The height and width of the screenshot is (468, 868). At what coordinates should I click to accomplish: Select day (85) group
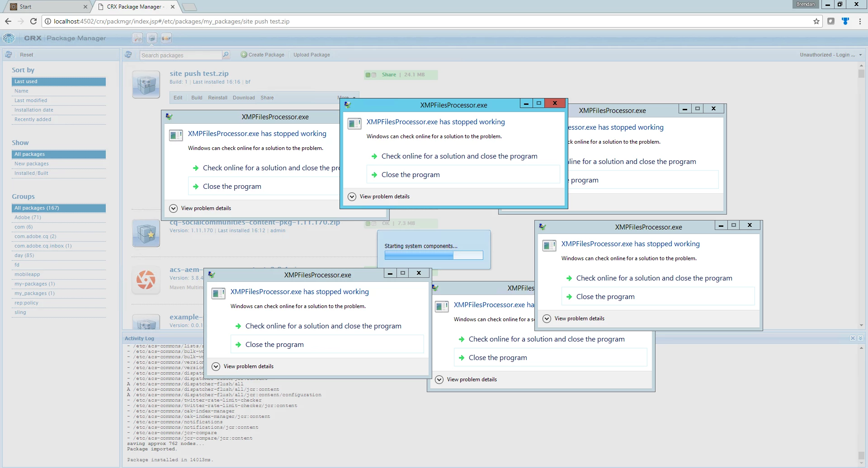click(x=59, y=255)
